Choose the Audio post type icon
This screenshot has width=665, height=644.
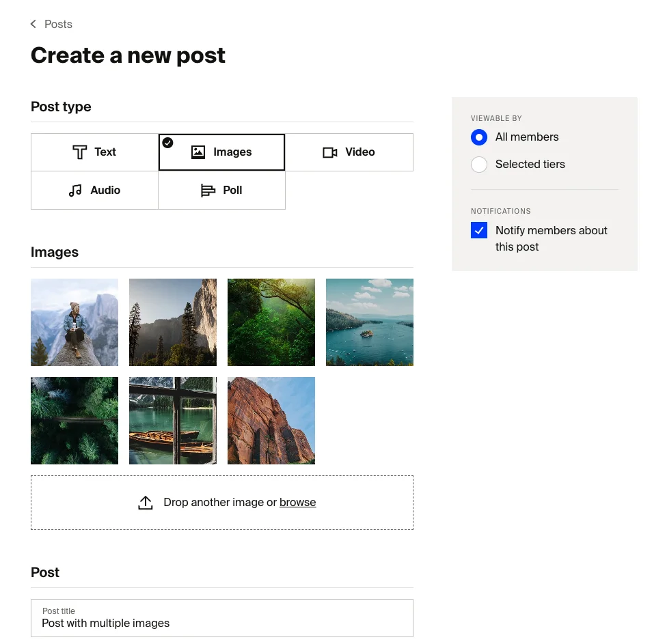75,190
